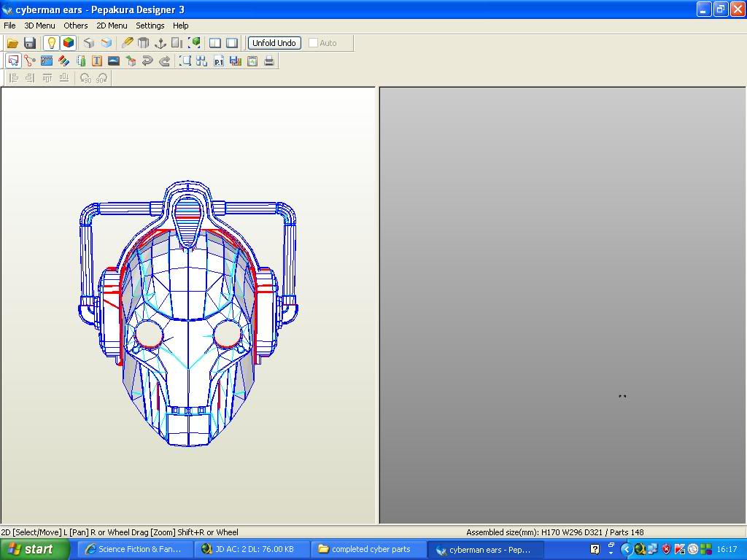747x560 pixels.
Task: Click the grey hexagonal prism icon
Action: click(144, 43)
